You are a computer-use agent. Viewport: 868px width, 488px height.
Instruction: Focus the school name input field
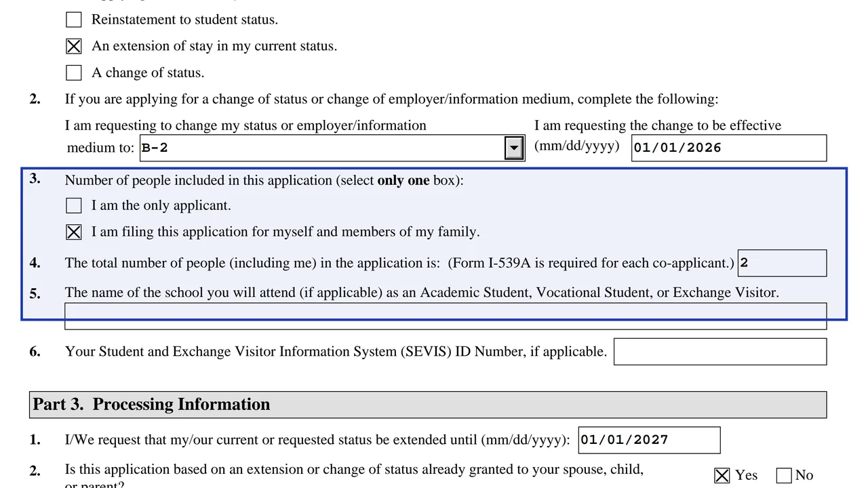pos(446,316)
